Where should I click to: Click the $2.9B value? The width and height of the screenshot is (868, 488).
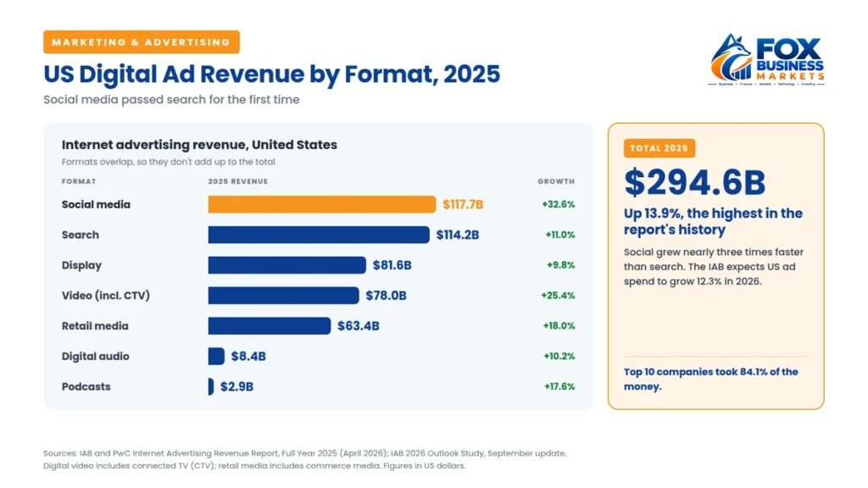pos(237,387)
